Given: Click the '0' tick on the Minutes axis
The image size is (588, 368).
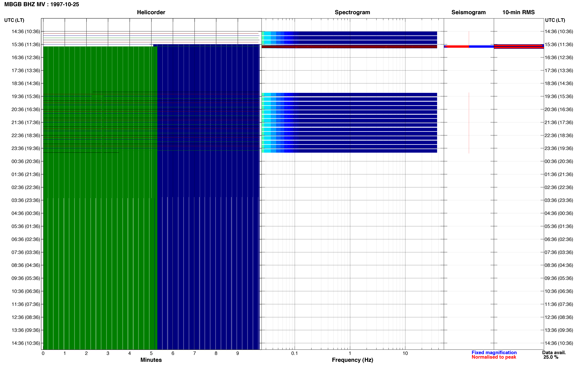Looking at the screenshot, I should click(43, 353).
